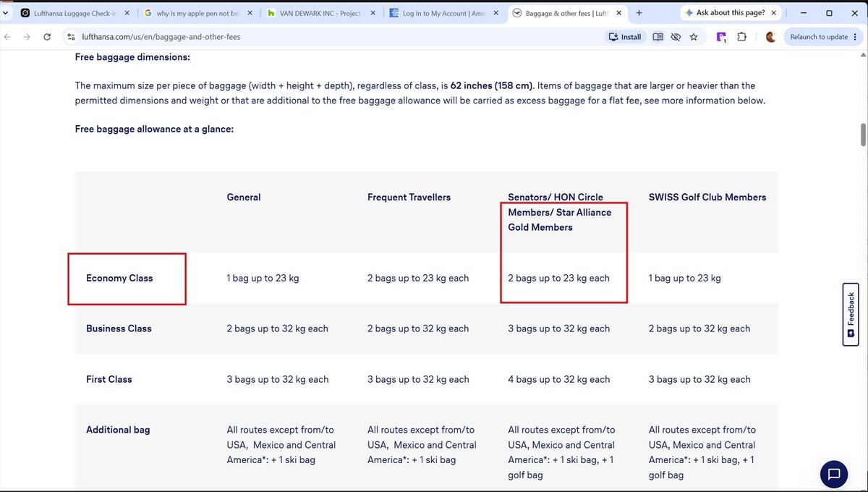Screen dimensions: 868x492
Task: Click the page vertical scrollbar thumb
Action: tap(863, 135)
